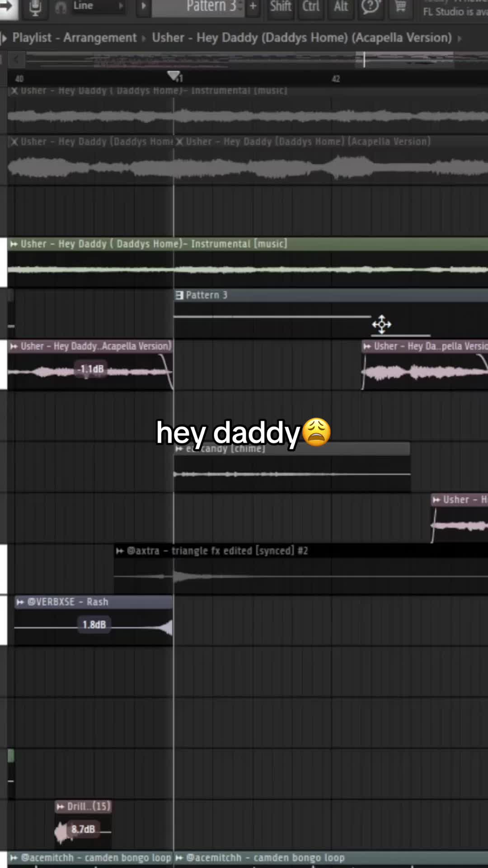This screenshot has width=488, height=868.
Task: Open menu icon of Usher Hey Daddy..Acapella Version clip
Action: 14,346
